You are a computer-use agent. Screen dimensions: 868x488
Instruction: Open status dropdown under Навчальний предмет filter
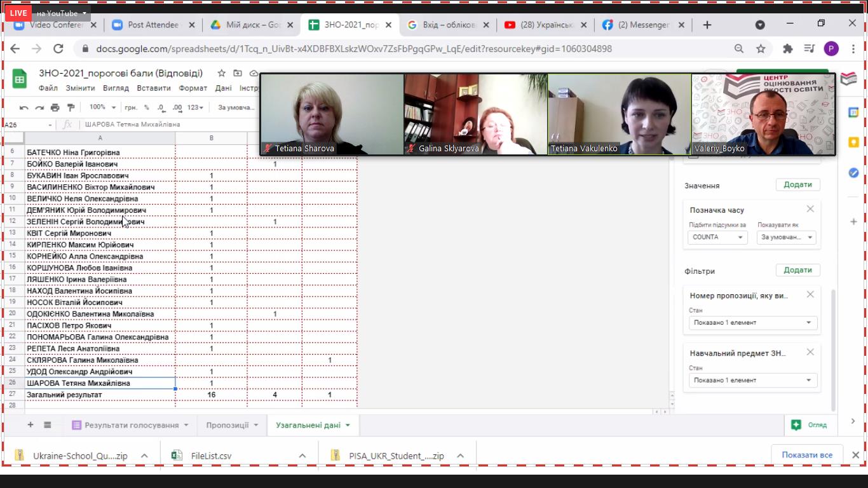coord(753,380)
